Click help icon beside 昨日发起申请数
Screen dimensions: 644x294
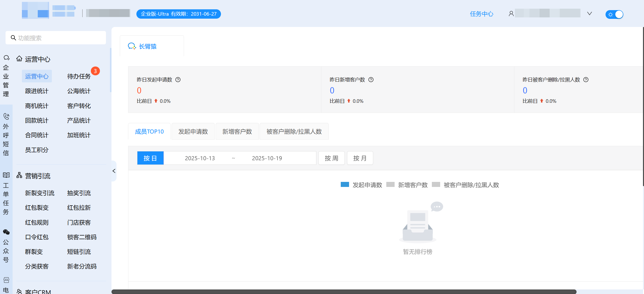[178, 80]
